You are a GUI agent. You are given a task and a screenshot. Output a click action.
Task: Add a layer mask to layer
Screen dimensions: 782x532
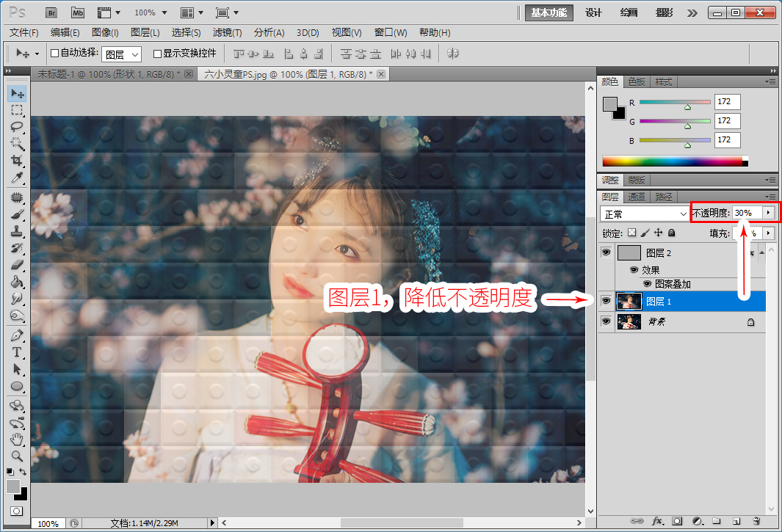(677, 521)
